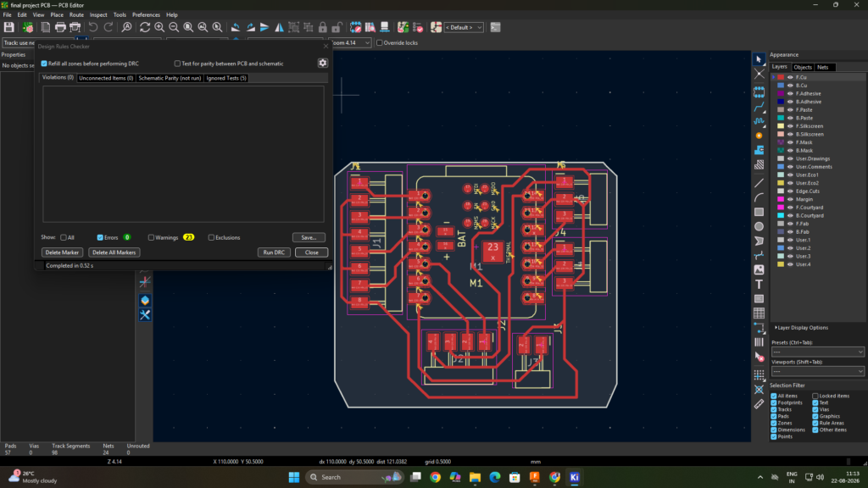The width and height of the screenshot is (868, 488).
Task: Toggle Refill all zones before performing DRC
Action: point(44,64)
